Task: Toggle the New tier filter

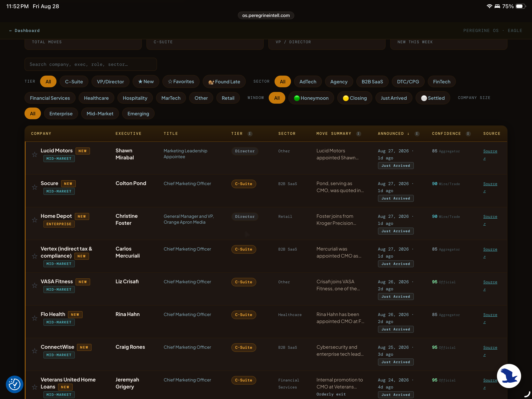Action: [x=146, y=82]
